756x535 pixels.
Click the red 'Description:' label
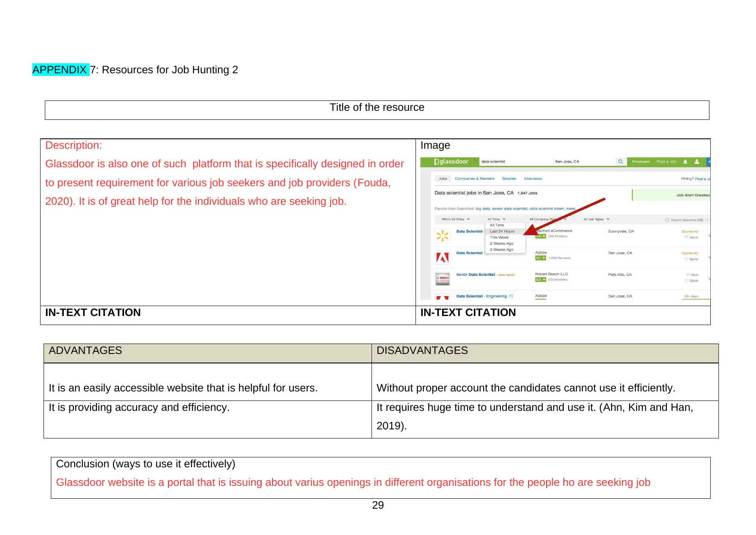point(74,145)
